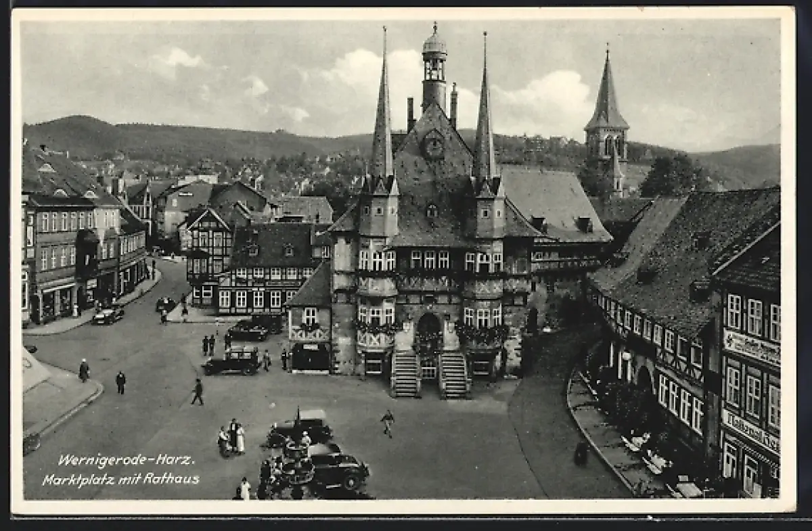
Task: Click the "Marktplatz mit Rathaus" caption text
Action: coord(120,480)
